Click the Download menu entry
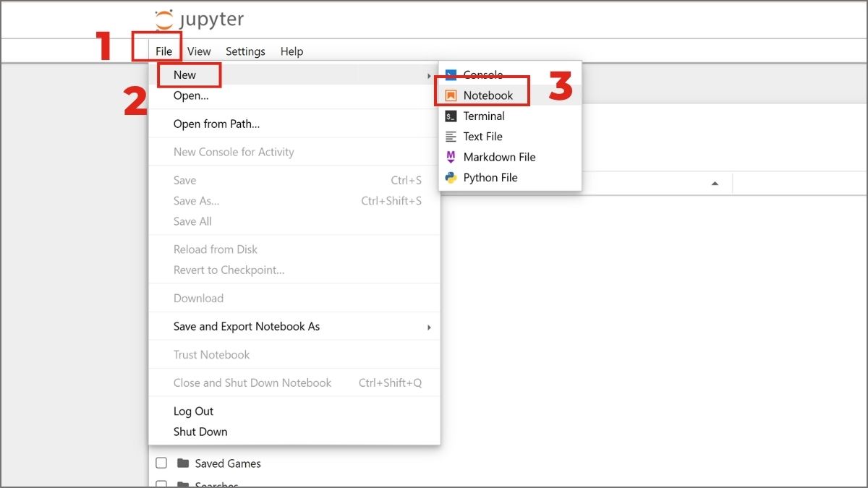This screenshot has height=488, width=868. click(294, 298)
